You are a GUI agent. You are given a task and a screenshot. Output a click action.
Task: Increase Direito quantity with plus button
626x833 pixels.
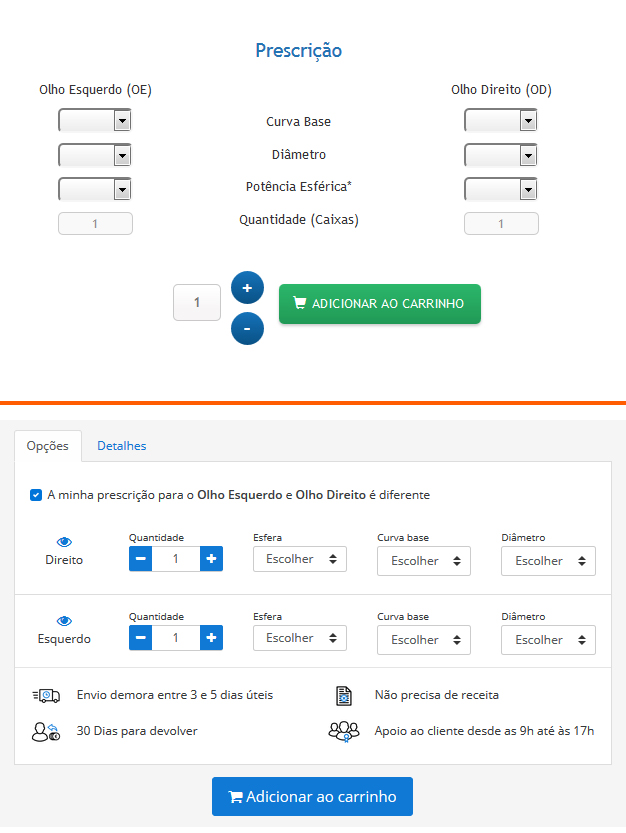pyautogui.click(x=211, y=558)
